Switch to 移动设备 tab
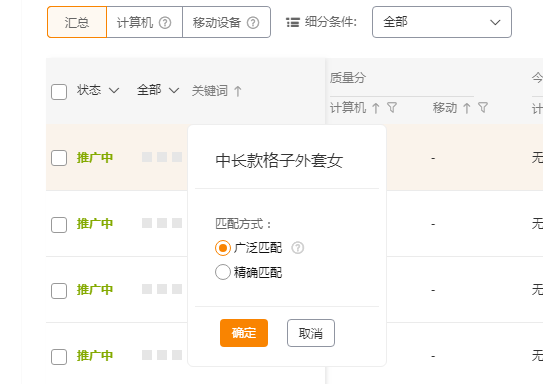The height and width of the screenshot is (384, 543). pos(226,22)
